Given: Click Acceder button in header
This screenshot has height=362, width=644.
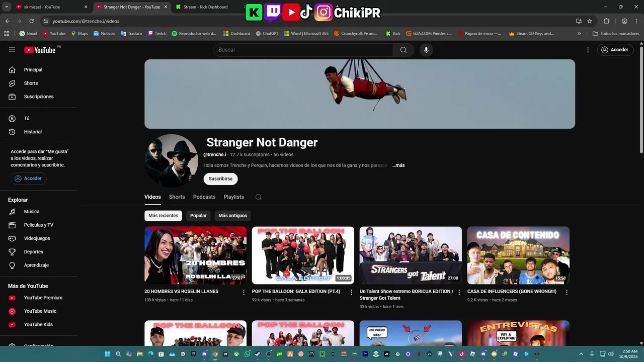Looking at the screenshot, I should tap(615, 50).
